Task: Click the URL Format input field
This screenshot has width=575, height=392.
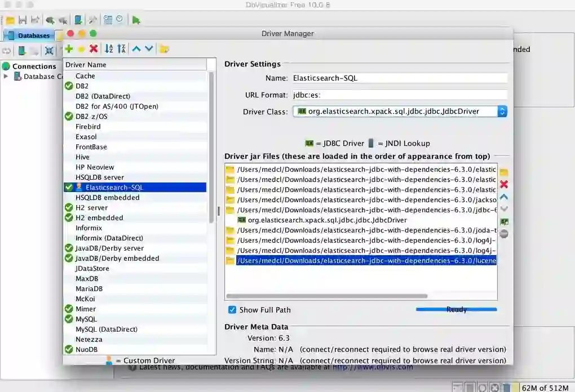Action: (399, 95)
